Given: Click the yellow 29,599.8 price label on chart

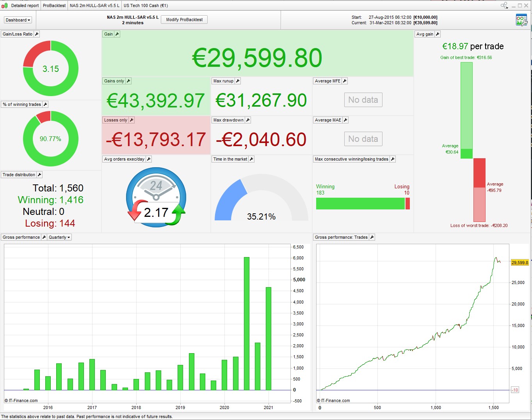Looking at the screenshot, I should (520, 263).
